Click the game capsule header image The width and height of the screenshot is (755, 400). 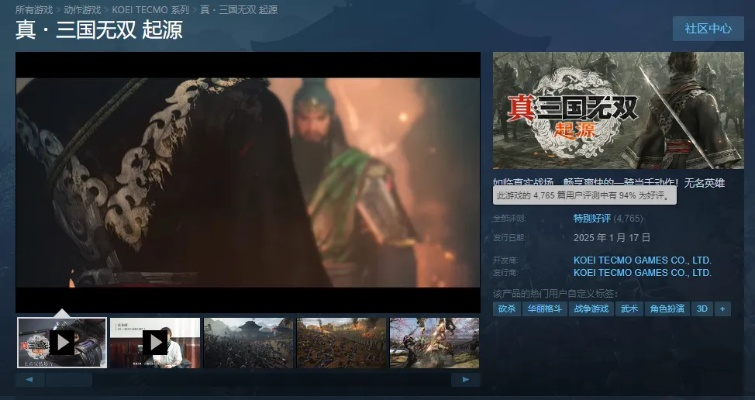point(618,110)
